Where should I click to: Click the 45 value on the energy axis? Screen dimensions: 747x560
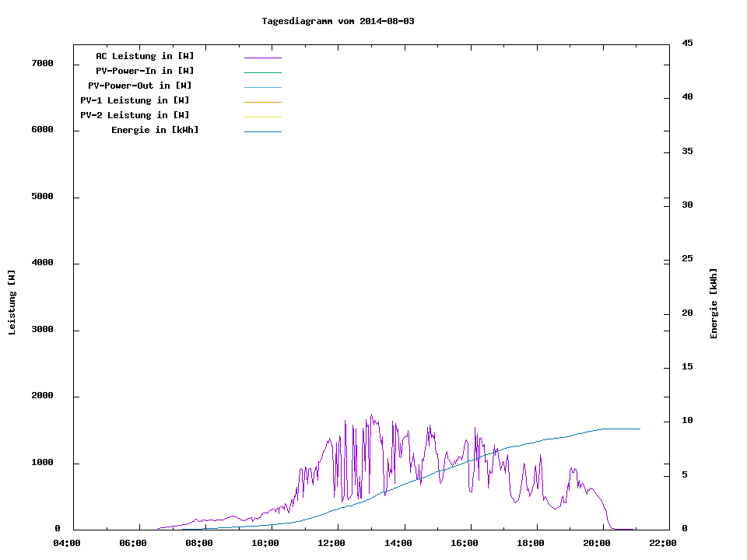pyautogui.click(x=687, y=43)
